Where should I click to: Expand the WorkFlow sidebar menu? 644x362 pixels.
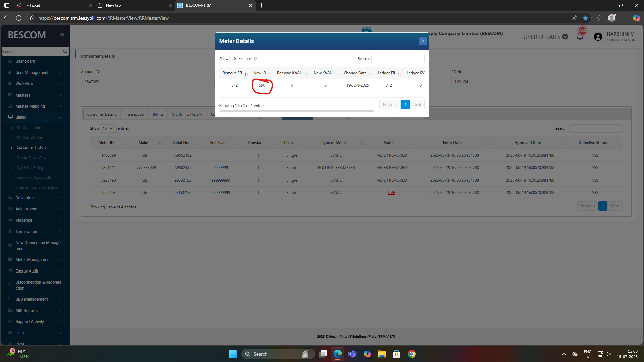click(x=35, y=84)
